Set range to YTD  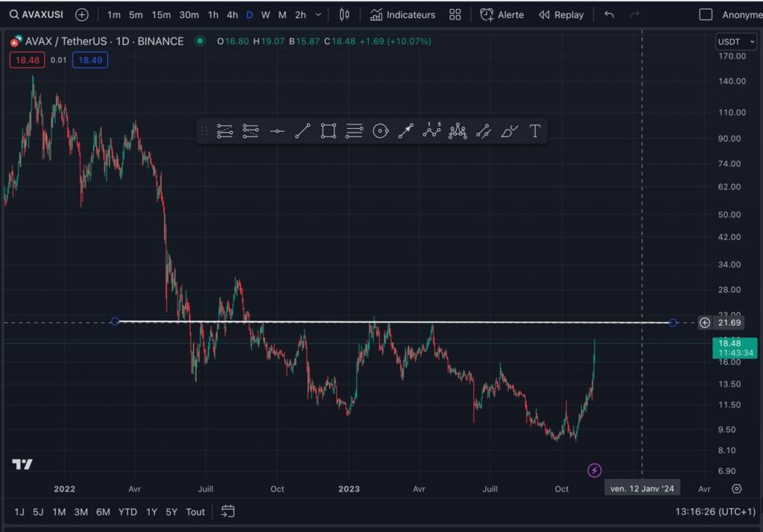click(x=127, y=512)
